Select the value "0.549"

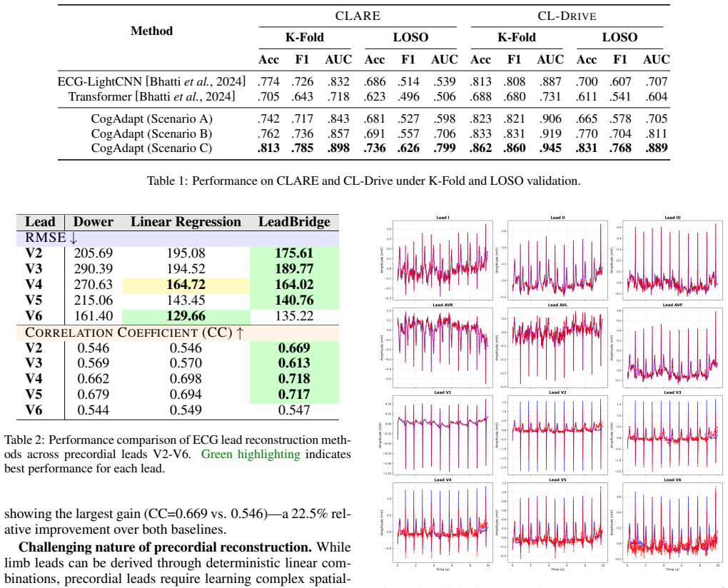tap(186, 410)
